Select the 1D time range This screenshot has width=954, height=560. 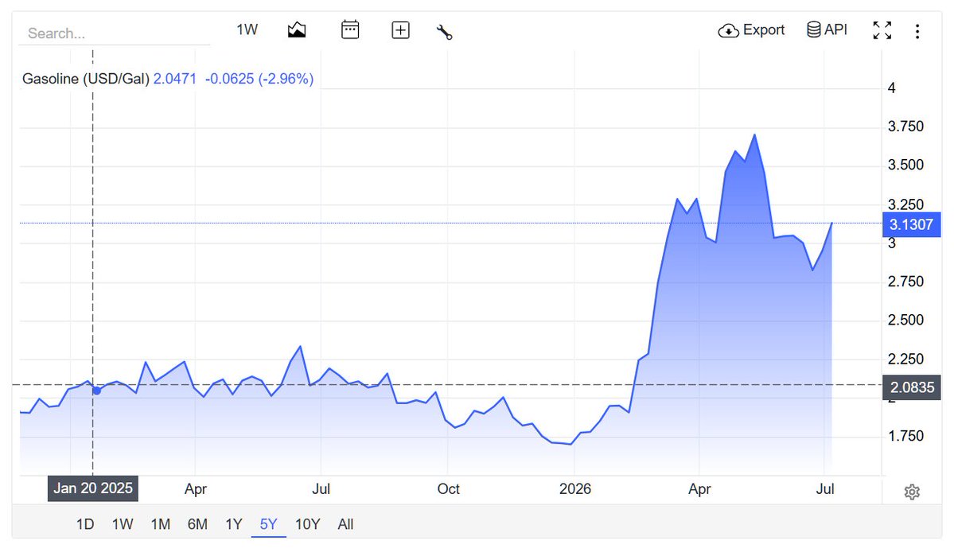pos(85,524)
